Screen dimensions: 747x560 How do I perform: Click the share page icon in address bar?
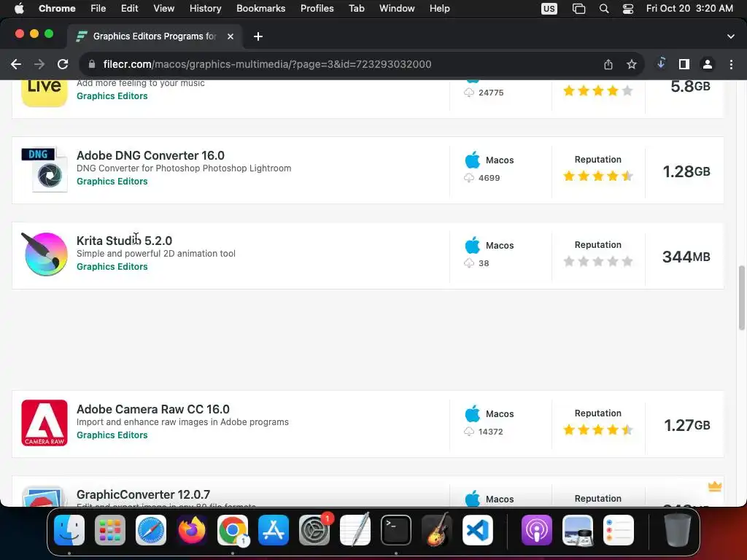(x=608, y=64)
